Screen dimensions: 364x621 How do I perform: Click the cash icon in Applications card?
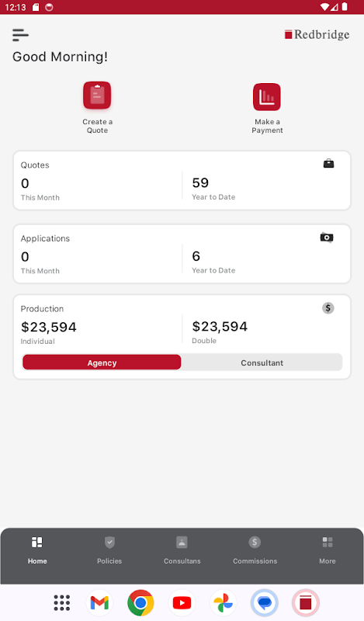[x=327, y=238]
